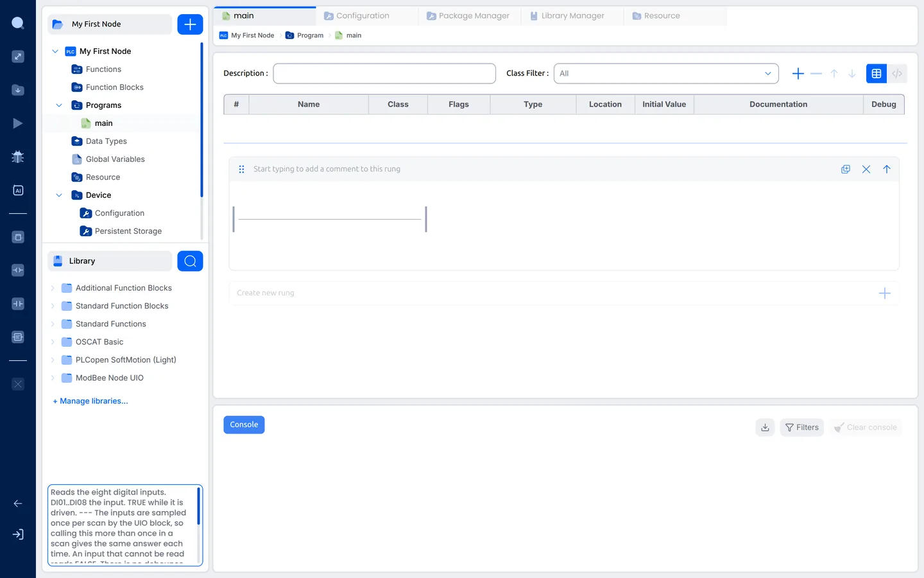Click Manage libraries link
924x578 pixels.
point(90,401)
